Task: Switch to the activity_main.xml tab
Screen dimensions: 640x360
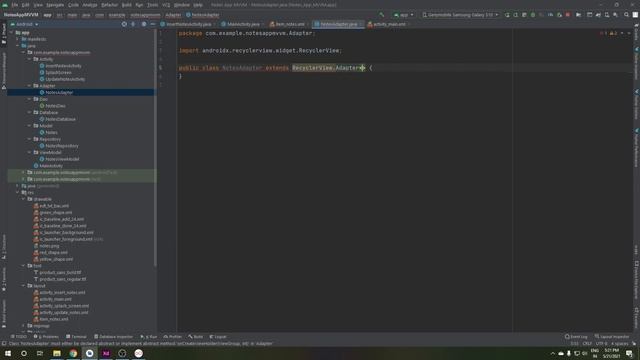Action: tap(387, 24)
